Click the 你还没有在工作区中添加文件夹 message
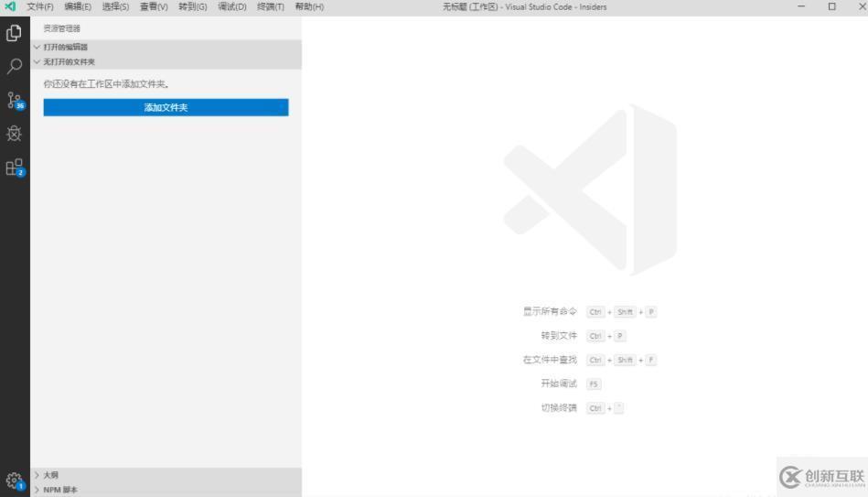Image resolution: width=868 pixels, height=497 pixels. click(106, 84)
